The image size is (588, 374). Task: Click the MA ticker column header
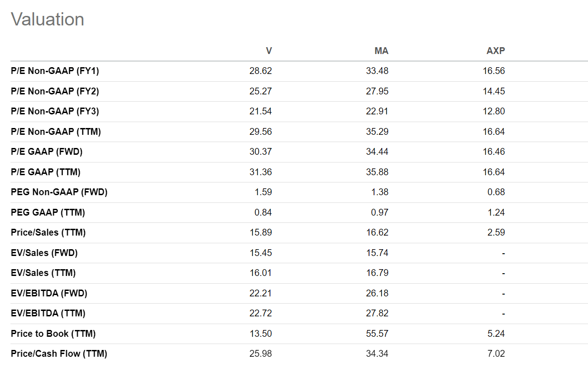pyautogui.click(x=381, y=51)
